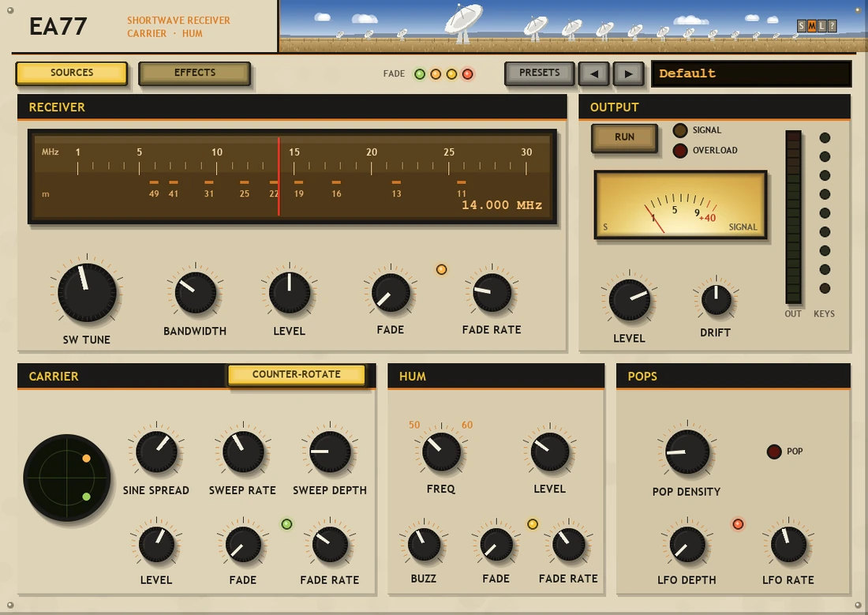Viewport: 868px width, 615px height.
Task: Click the Hum FREQ knob
Action: 441,452
